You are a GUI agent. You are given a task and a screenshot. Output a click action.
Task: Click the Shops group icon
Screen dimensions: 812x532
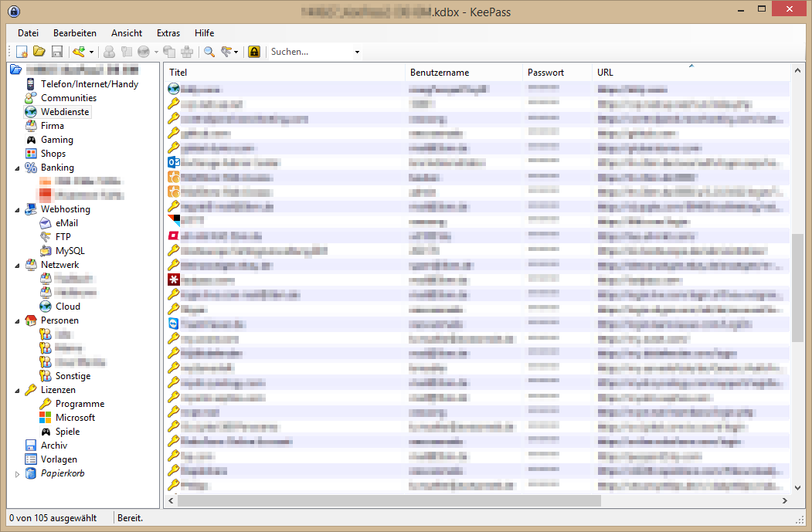[x=31, y=154]
